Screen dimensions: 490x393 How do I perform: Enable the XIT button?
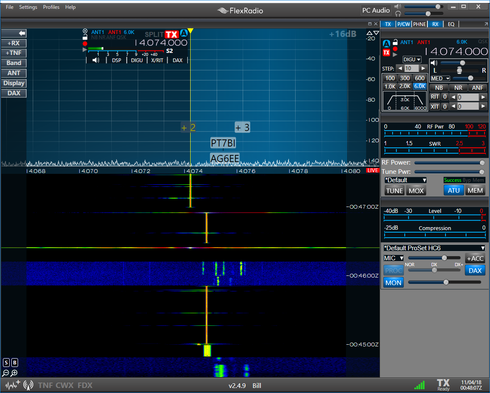click(x=435, y=106)
